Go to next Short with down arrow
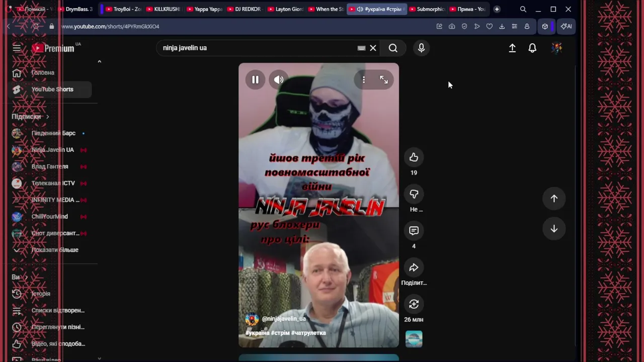The image size is (644, 362). [x=554, y=229]
